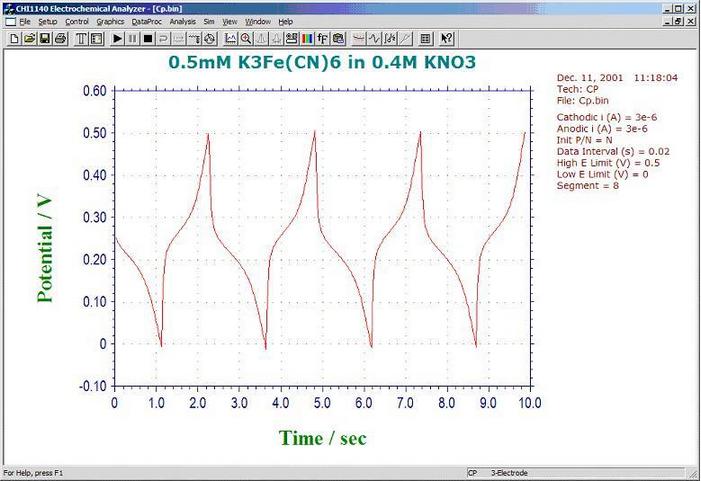The height and width of the screenshot is (481, 701).
Task: Click the Manual Results peak icon
Action: click(x=261, y=39)
